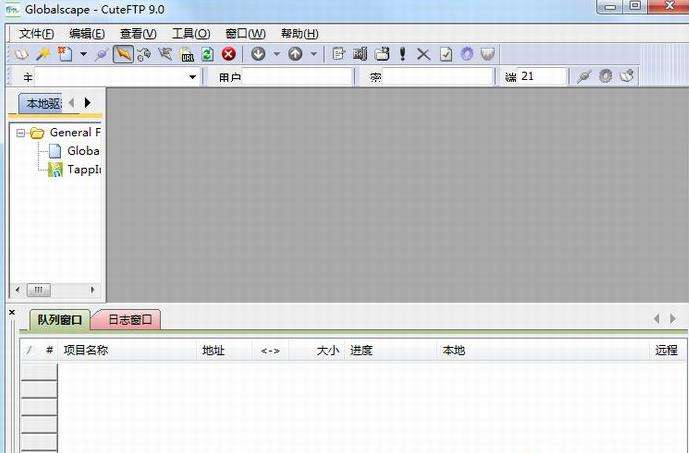Click the horizontal scrollbar thumb in site tree

[39, 290]
